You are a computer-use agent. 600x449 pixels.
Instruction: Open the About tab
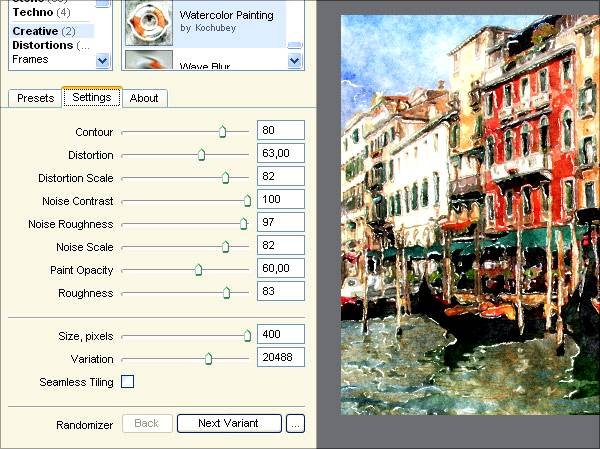[x=144, y=98]
